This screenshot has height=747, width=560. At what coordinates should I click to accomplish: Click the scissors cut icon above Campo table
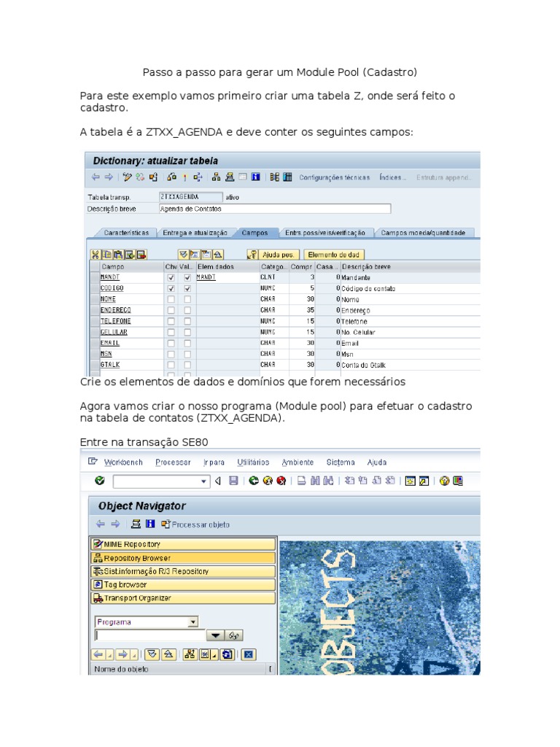96,255
